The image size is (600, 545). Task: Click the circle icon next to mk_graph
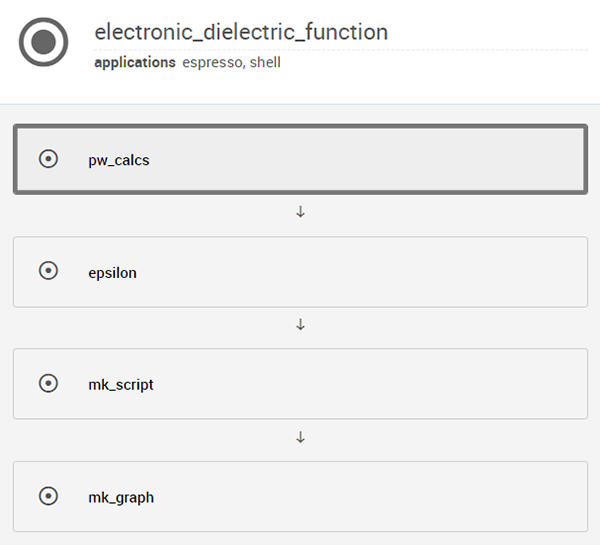point(48,496)
